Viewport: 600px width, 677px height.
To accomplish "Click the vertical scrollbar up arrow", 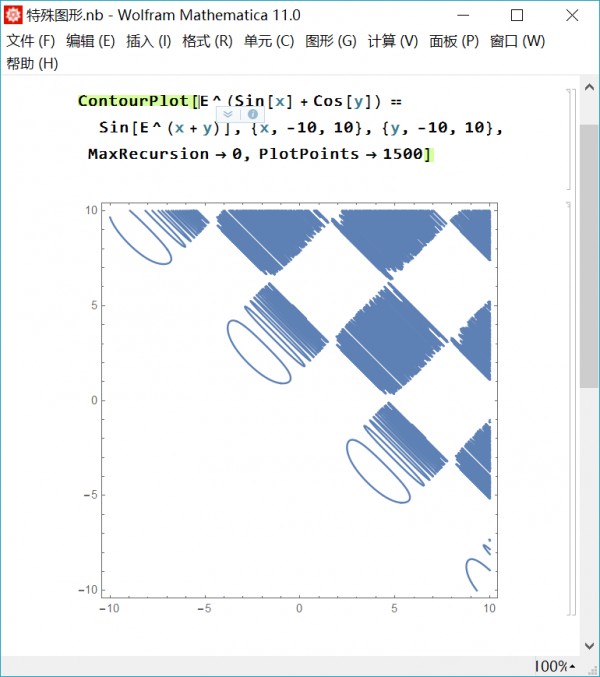I will pyautogui.click(x=589, y=88).
